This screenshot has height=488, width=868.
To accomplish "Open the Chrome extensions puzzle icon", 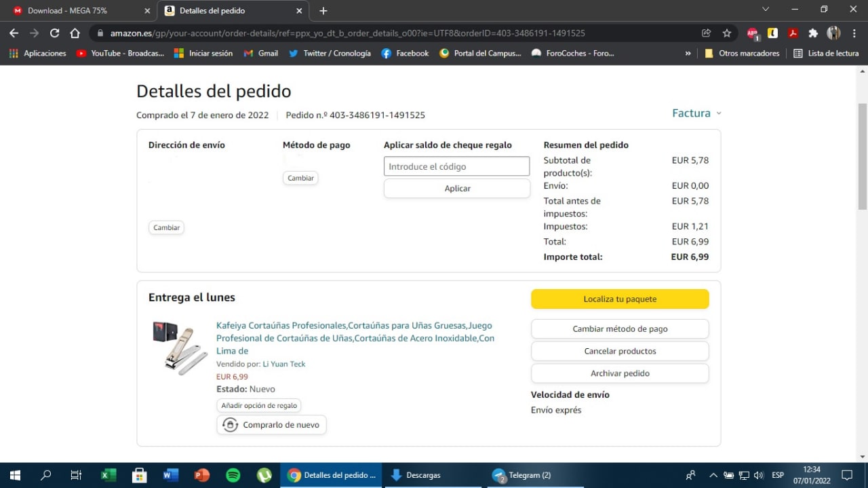I will (813, 33).
